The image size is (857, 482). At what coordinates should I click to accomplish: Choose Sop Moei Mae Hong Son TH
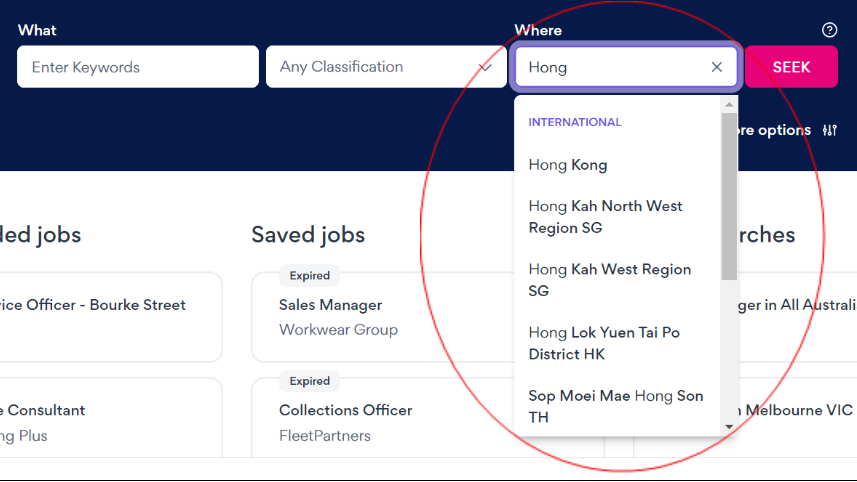pyautogui.click(x=615, y=406)
